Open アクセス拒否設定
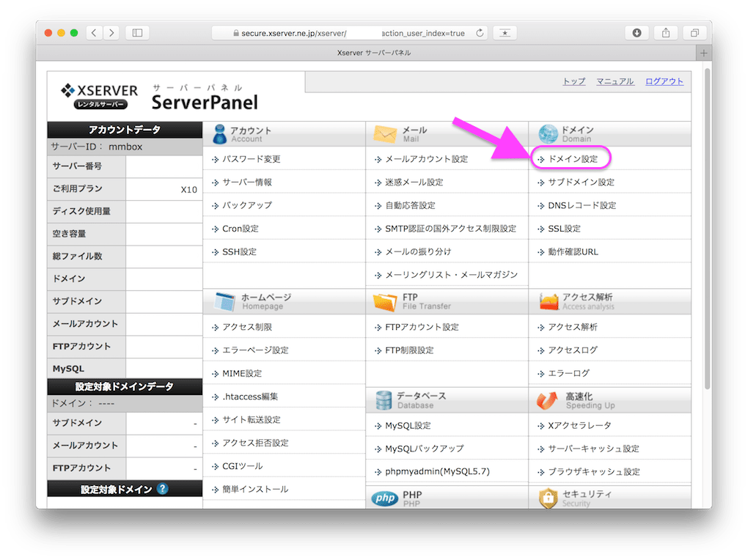 point(255,443)
